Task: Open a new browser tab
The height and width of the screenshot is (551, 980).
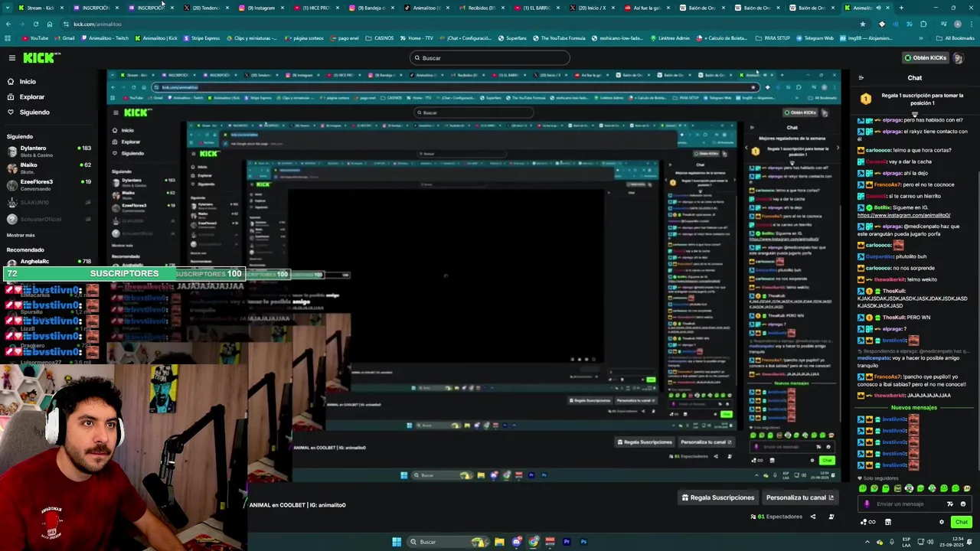Action: coord(901,8)
